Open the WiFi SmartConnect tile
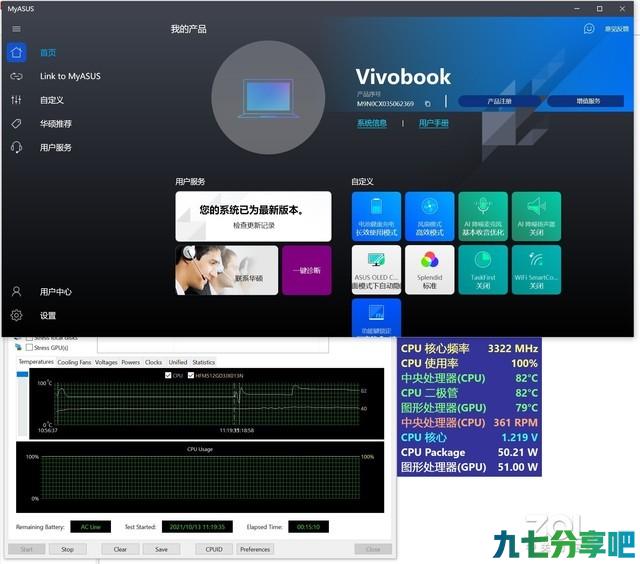Image resolution: width=640 pixels, height=564 pixels. [536, 270]
